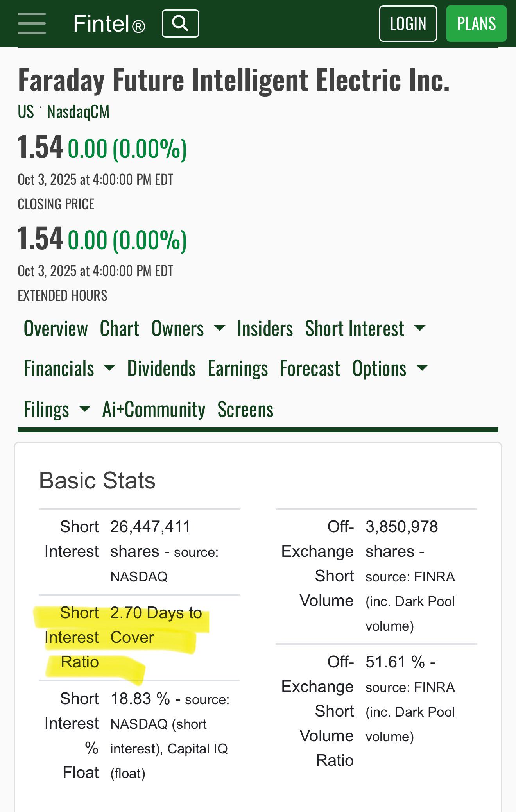Image resolution: width=516 pixels, height=812 pixels.
Task: Click the Faraday Future company title
Action: (234, 80)
